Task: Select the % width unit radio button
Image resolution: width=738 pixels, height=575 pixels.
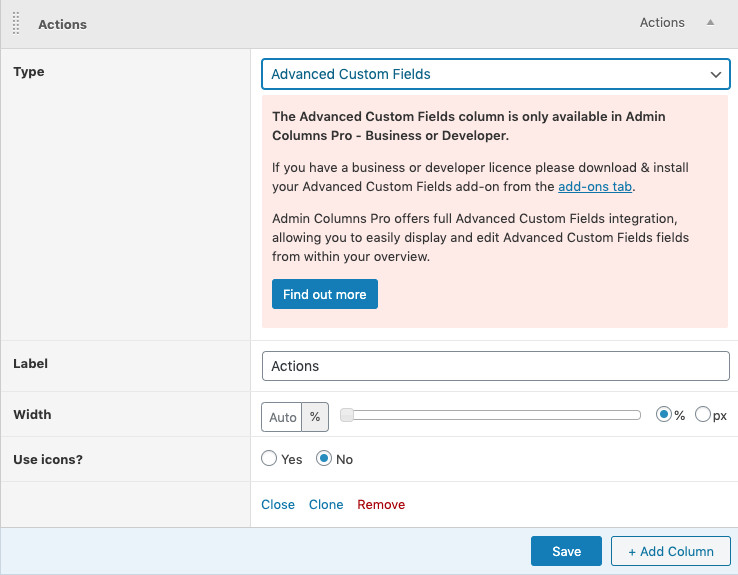Action: tap(664, 415)
